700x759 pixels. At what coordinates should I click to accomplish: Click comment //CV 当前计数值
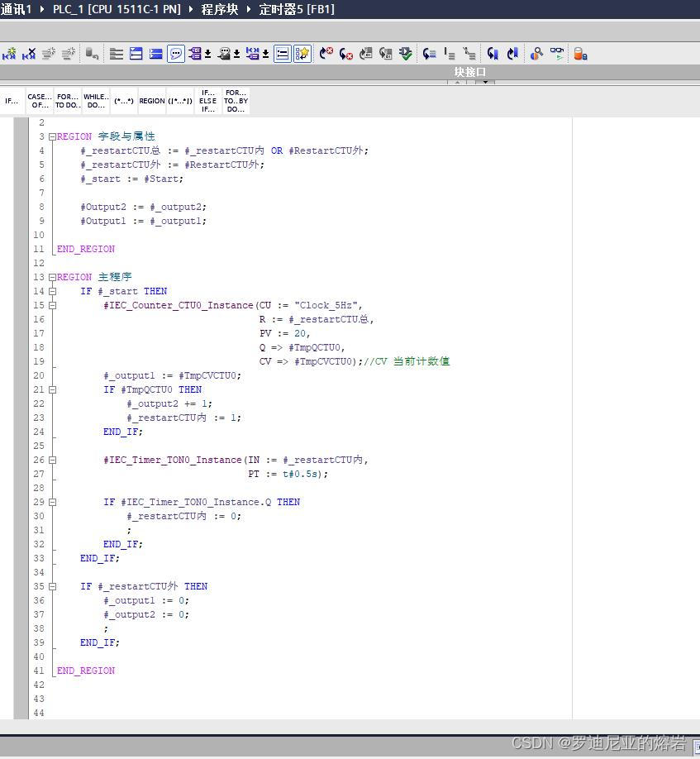tap(407, 361)
